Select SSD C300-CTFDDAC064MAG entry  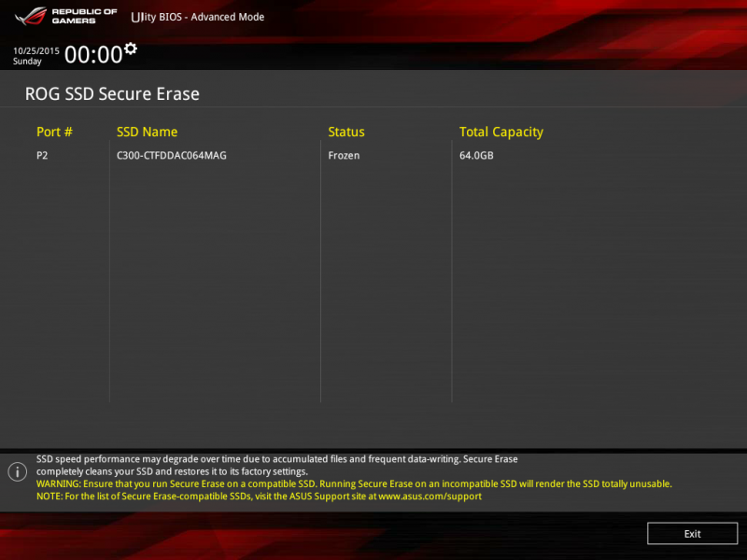pyautogui.click(x=172, y=155)
